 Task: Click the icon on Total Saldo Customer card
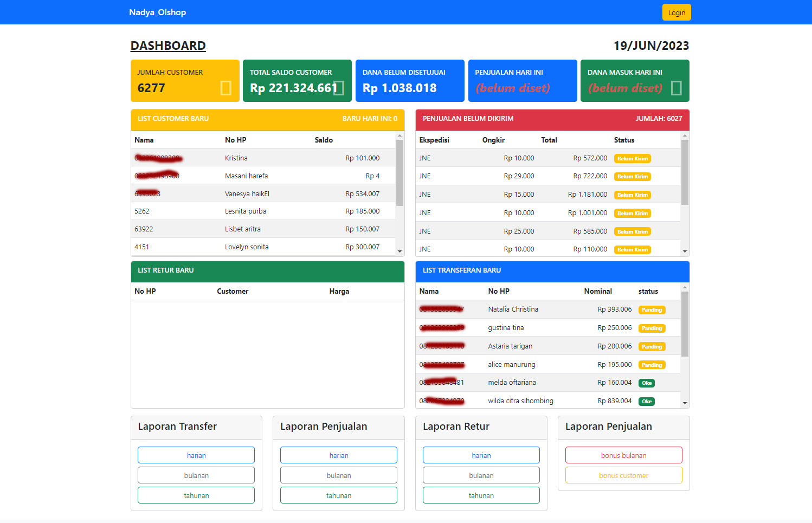(339, 88)
